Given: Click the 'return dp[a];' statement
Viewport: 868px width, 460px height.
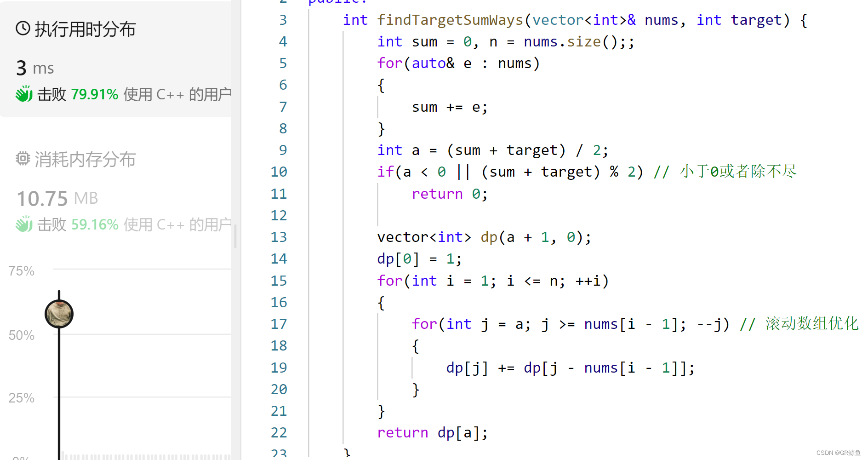Looking at the screenshot, I should [432, 433].
